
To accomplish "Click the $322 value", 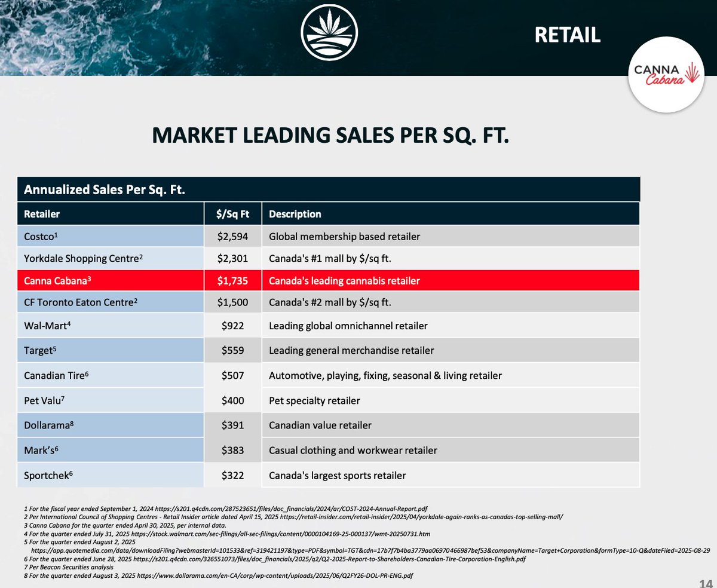I will (x=233, y=476).
